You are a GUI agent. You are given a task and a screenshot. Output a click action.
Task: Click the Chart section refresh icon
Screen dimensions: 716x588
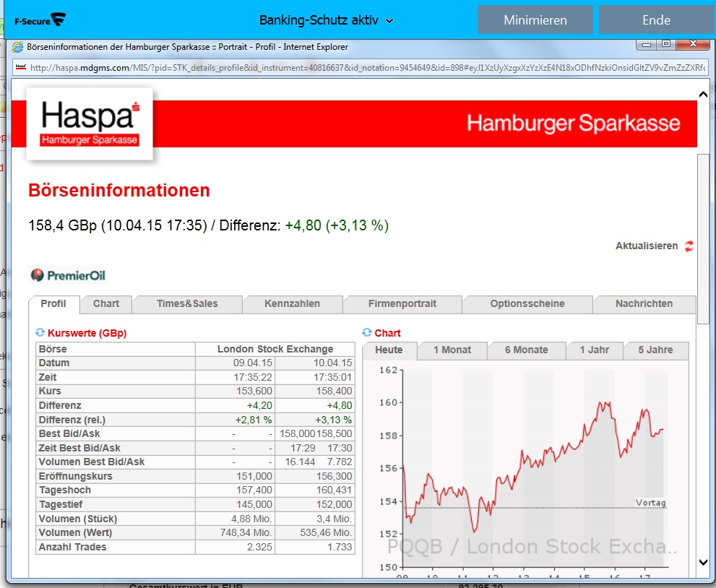pyautogui.click(x=367, y=333)
